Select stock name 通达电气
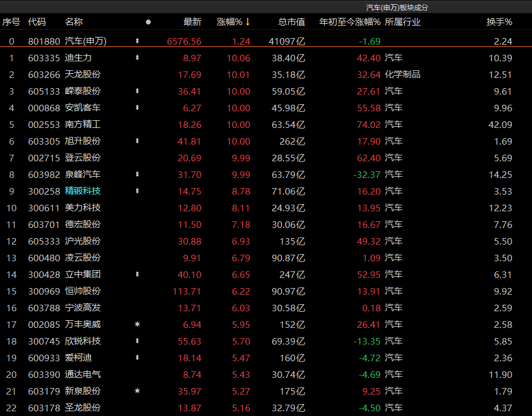532x416 pixels. (83, 374)
